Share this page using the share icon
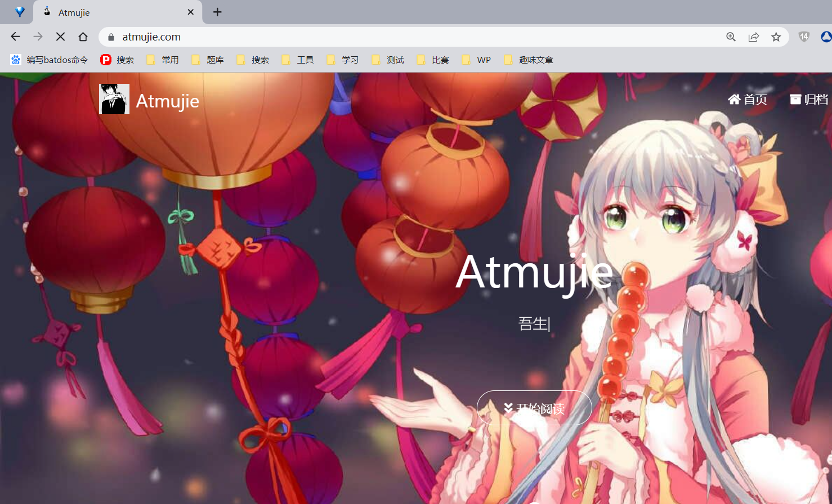 coord(753,37)
